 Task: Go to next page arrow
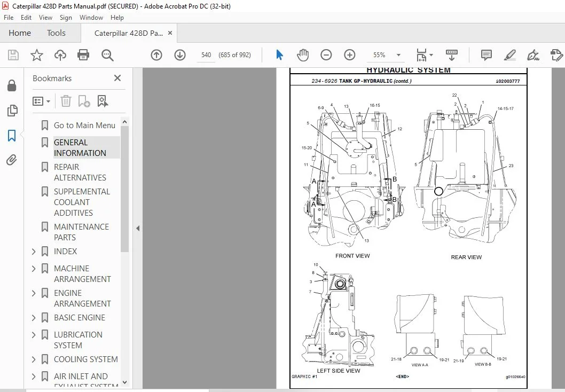[180, 55]
